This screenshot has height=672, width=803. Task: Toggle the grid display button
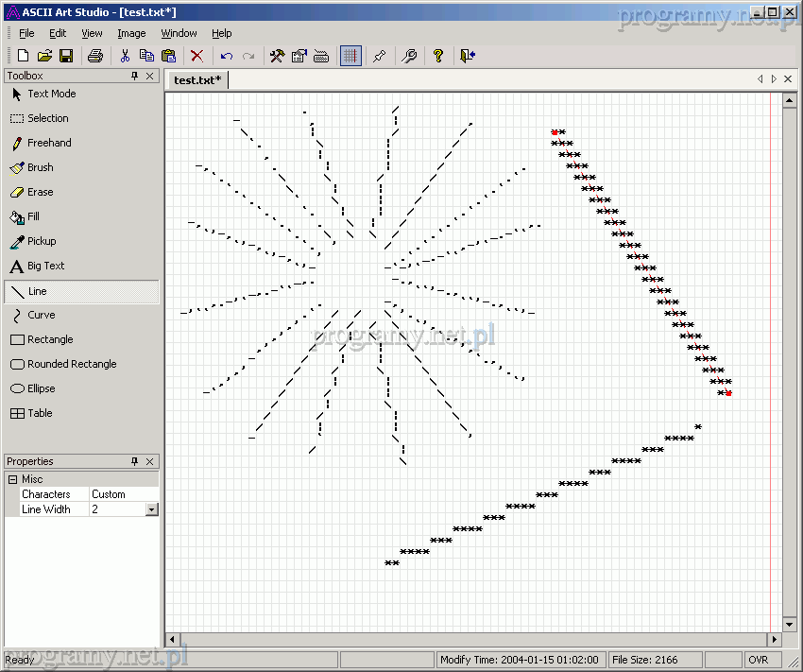point(350,57)
